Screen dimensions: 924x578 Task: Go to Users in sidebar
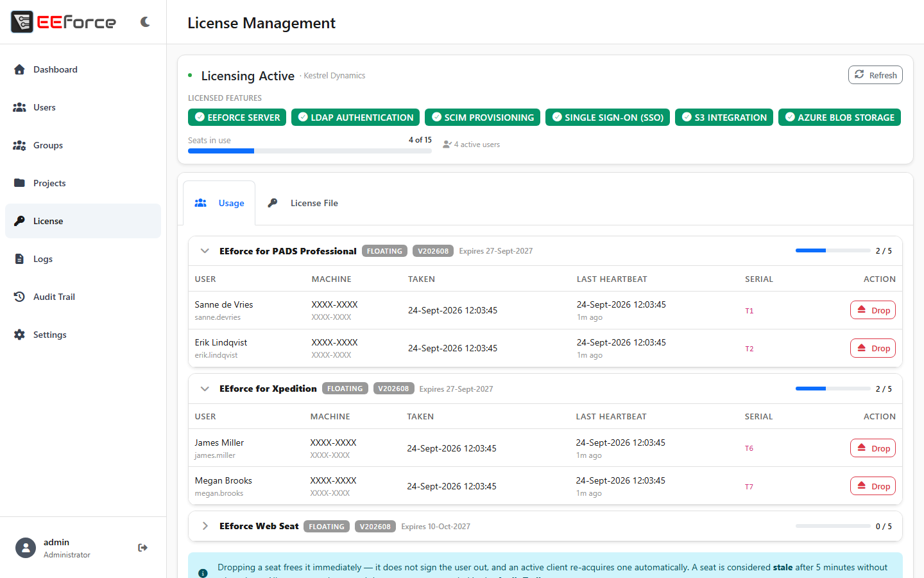coord(83,107)
